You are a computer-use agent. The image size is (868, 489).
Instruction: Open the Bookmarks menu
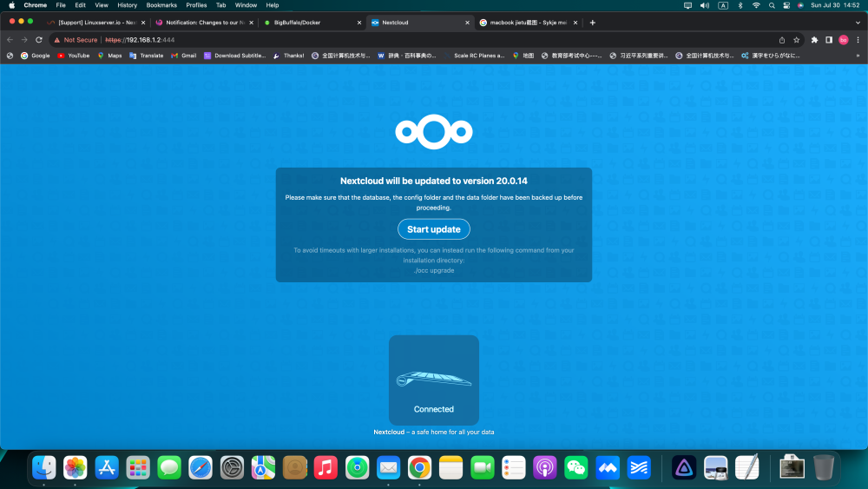click(161, 5)
